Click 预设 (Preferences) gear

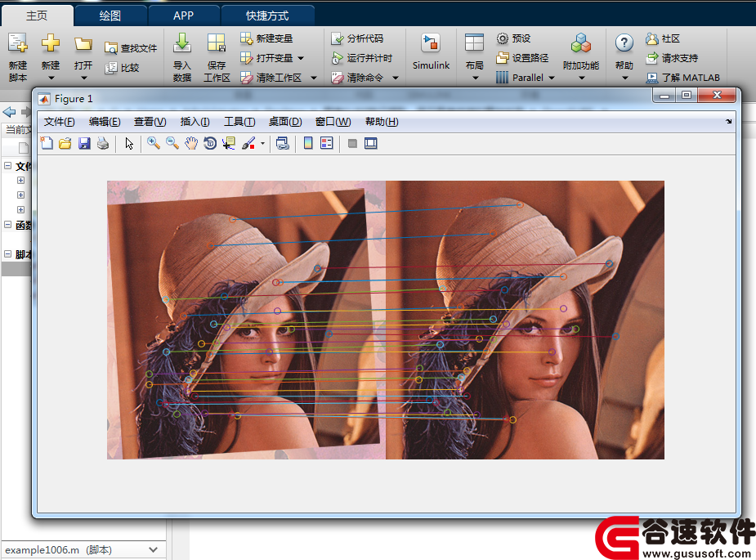click(x=513, y=38)
